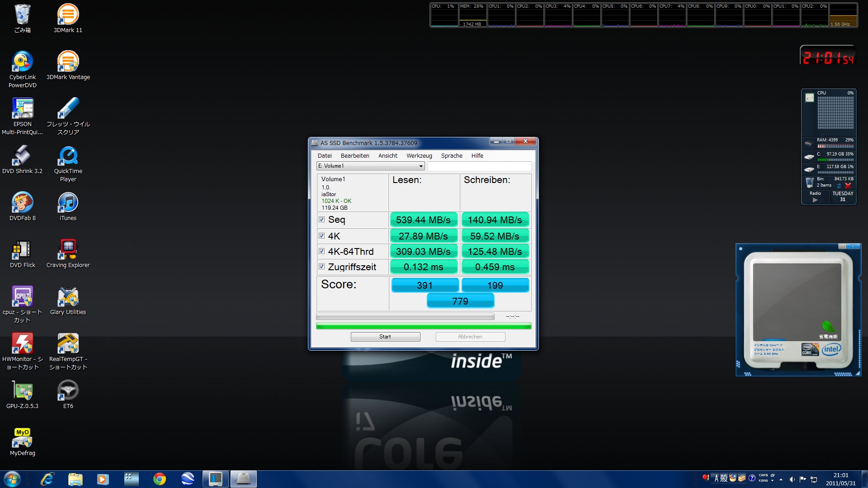Click the green benchmark progress bar
This screenshot has width=868, height=488.
(x=423, y=326)
